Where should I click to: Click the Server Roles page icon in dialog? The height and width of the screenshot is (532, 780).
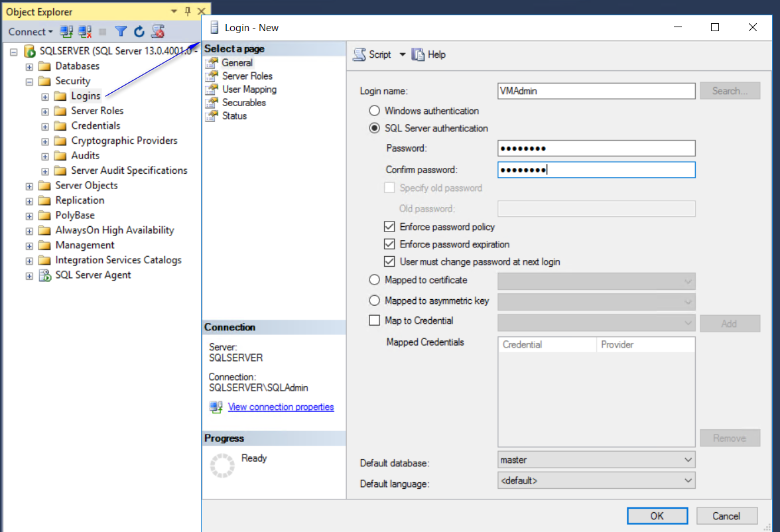(212, 76)
